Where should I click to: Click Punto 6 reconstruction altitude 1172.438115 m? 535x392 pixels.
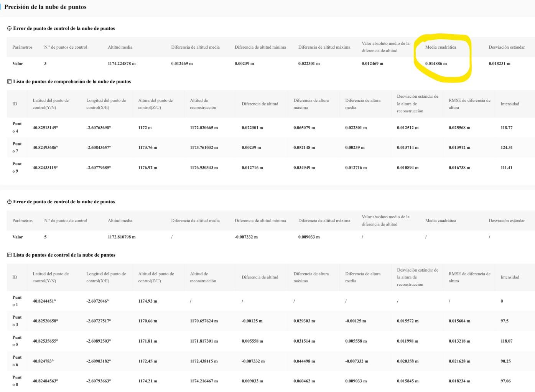coord(204,361)
